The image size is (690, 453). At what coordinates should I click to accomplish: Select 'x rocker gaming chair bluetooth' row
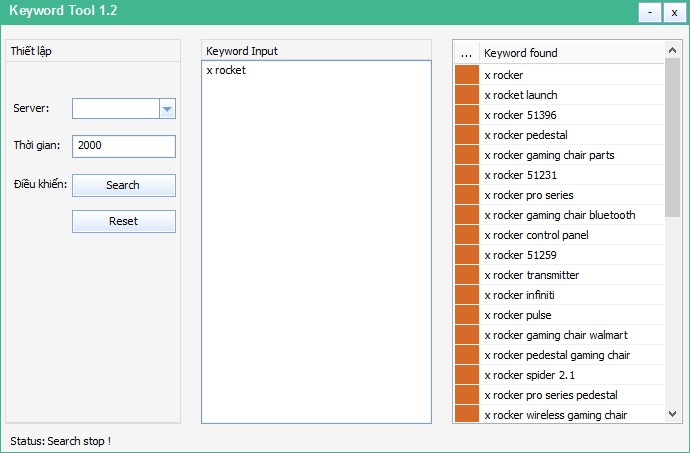559,215
